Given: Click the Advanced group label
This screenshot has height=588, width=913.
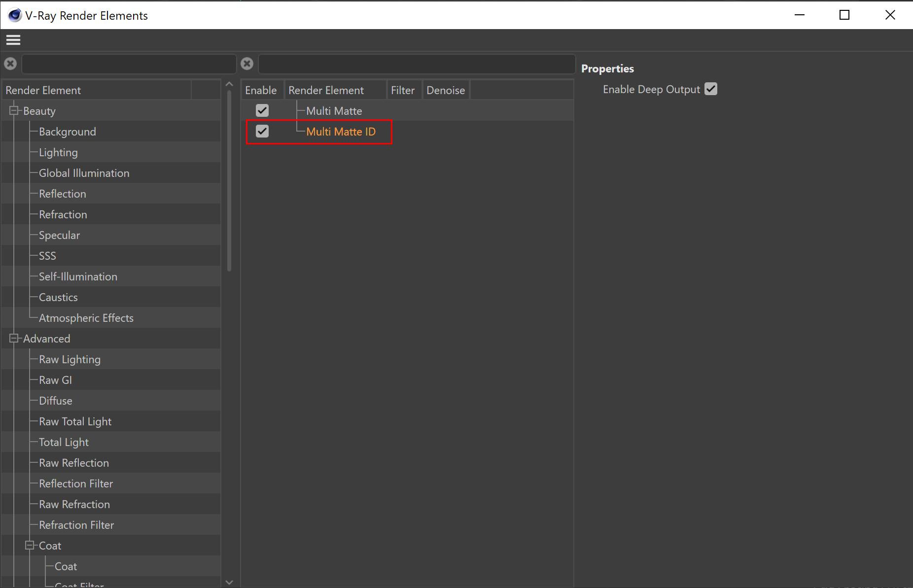Looking at the screenshot, I should click(47, 339).
